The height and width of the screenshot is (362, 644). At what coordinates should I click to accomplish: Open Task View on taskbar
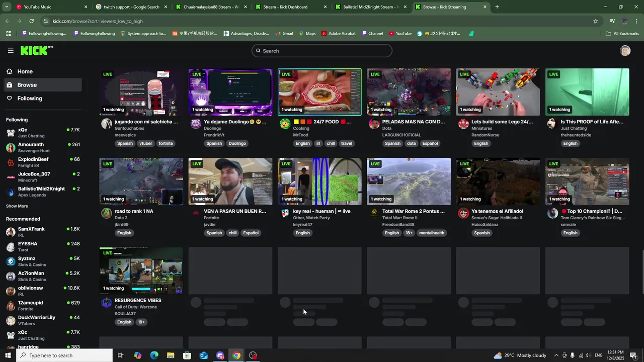[x=121, y=355]
